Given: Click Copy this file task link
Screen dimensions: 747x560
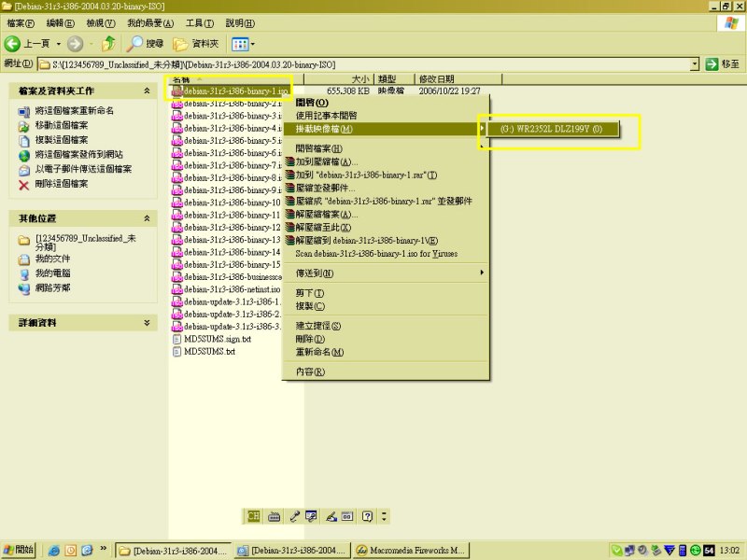Looking at the screenshot, I should click(62, 140).
